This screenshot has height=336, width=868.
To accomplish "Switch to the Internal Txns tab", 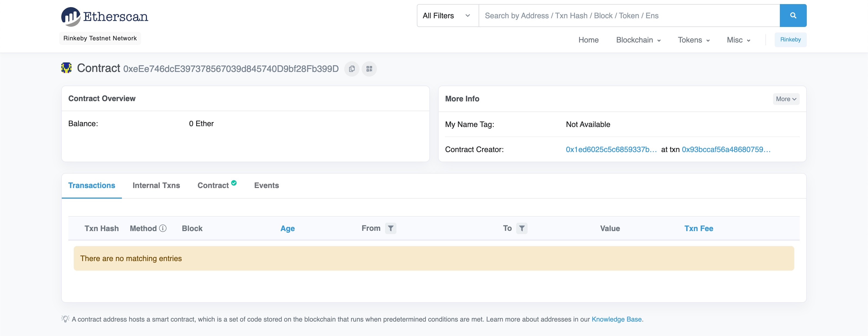I will 156,185.
